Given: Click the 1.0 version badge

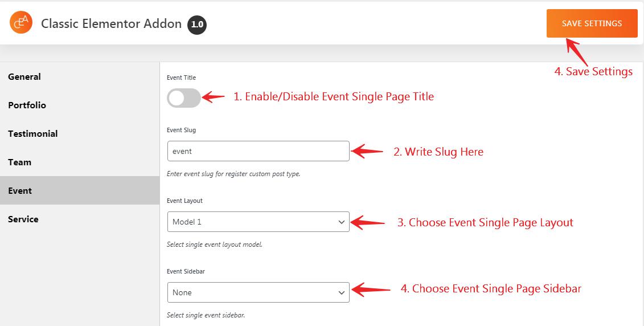Looking at the screenshot, I should point(197,25).
